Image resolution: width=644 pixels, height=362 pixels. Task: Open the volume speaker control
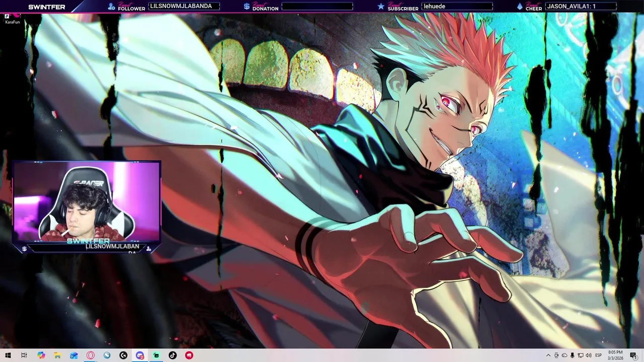pos(589,355)
